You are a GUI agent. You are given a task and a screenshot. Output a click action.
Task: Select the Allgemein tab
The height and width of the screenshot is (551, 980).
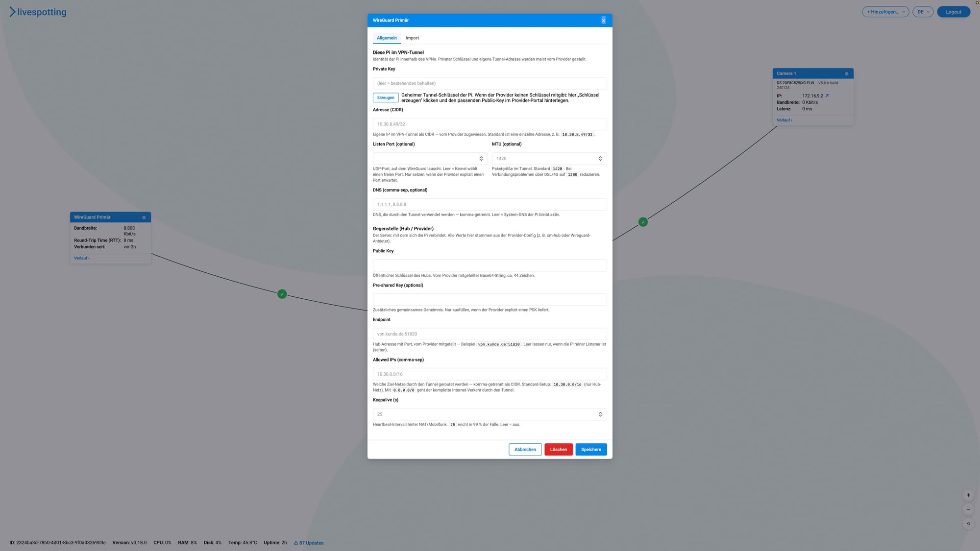(387, 38)
